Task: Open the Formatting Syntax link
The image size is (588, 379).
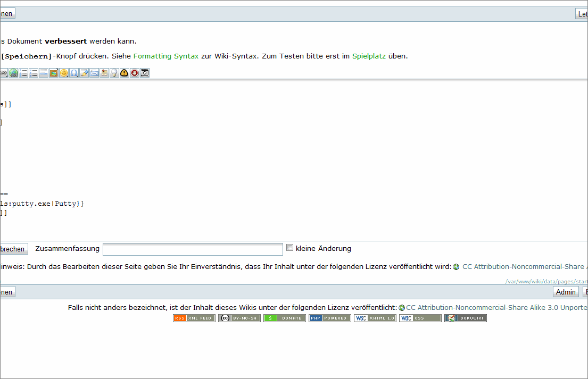Action: 165,56
